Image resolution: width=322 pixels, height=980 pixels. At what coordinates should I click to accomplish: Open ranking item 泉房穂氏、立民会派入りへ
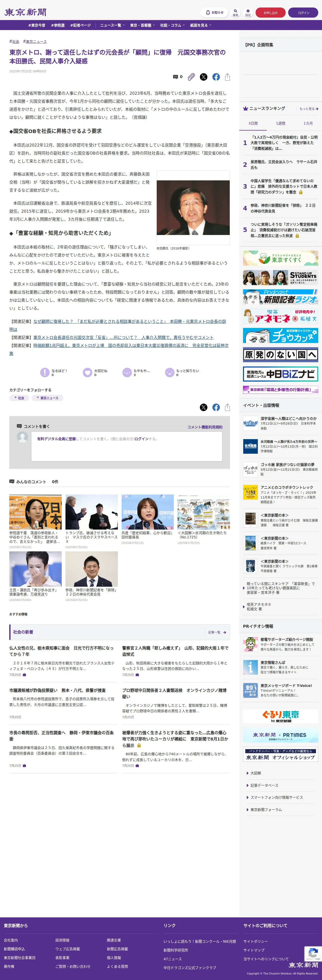284,165
